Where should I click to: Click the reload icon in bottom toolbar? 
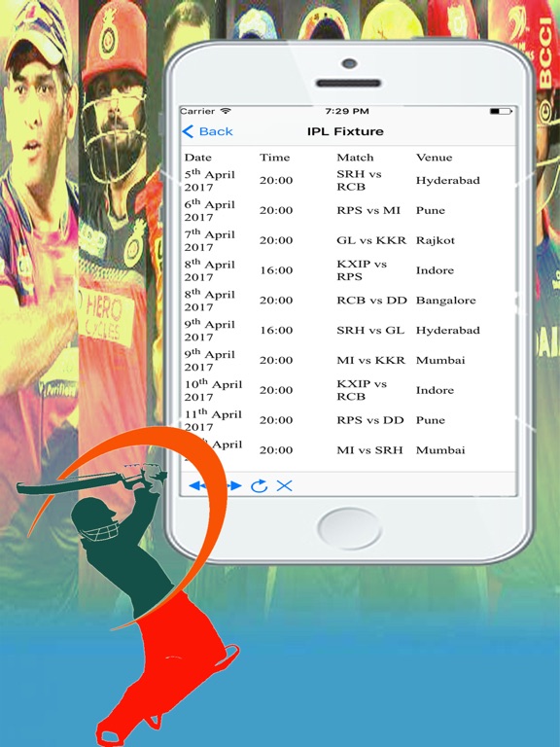coord(259,486)
